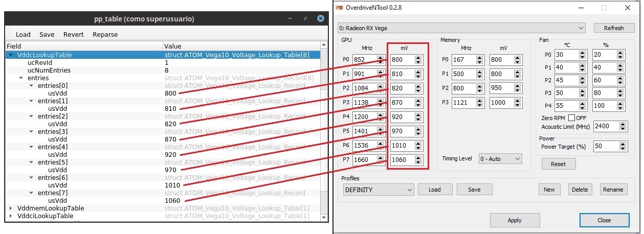The height and width of the screenshot is (234, 644).
Task: Click GPU P7 mV stepper arrows
Action: click(x=418, y=160)
